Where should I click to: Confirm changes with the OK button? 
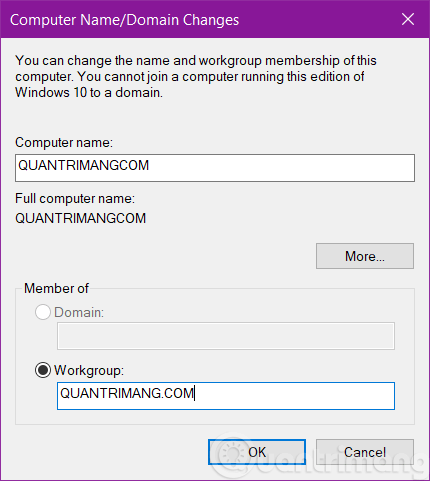pos(257,452)
